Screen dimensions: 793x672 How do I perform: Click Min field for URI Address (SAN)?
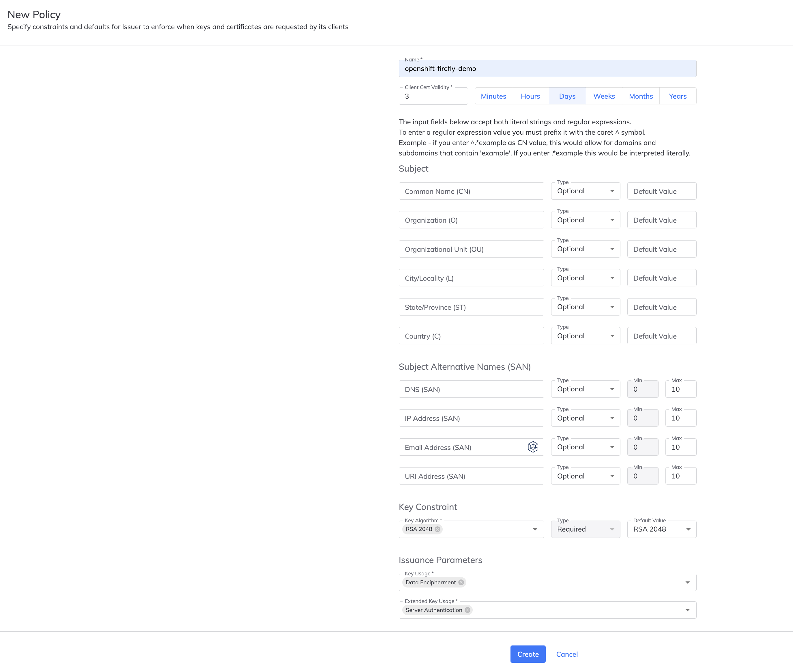click(x=643, y=476)
